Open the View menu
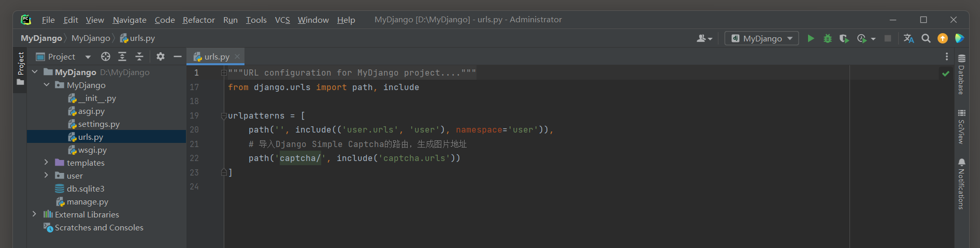Image resolution: width=980 pixels, height=248 pixels. click(x=95, y=20)
